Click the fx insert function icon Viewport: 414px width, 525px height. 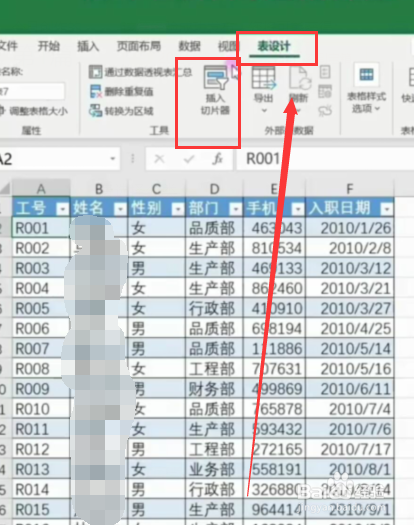(x=218, y=159)
